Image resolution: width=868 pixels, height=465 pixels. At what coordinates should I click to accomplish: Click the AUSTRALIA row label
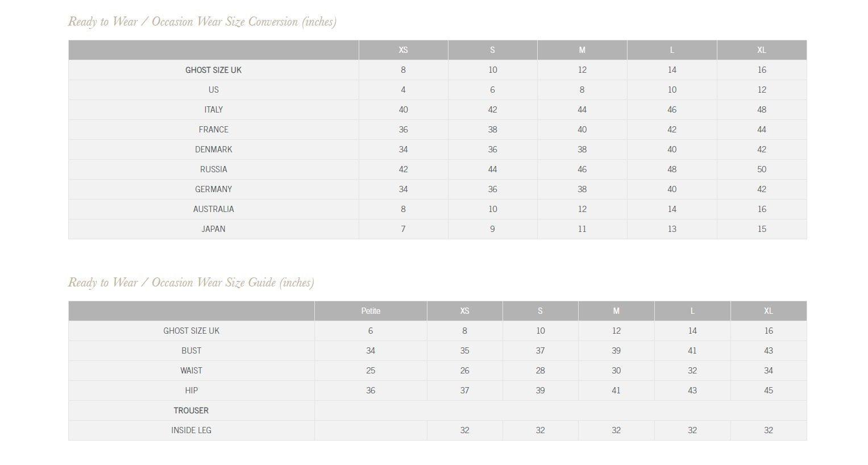click(214, 209)
